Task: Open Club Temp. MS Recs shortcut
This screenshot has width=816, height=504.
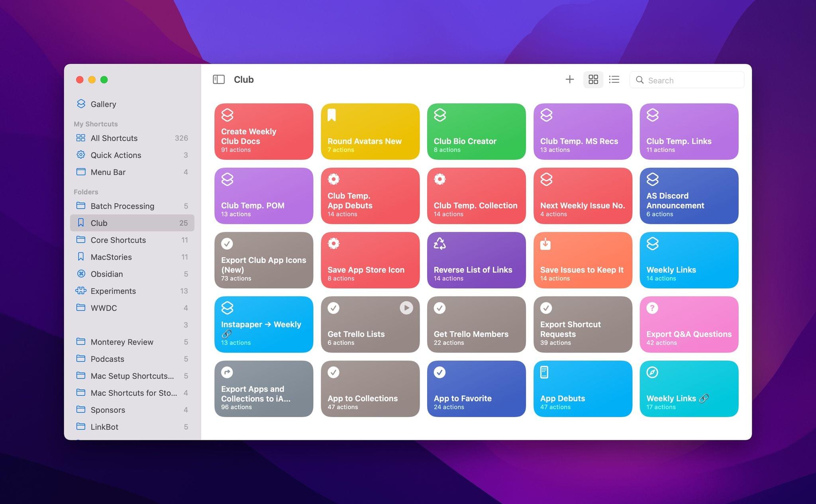Action: coord(583,131)
